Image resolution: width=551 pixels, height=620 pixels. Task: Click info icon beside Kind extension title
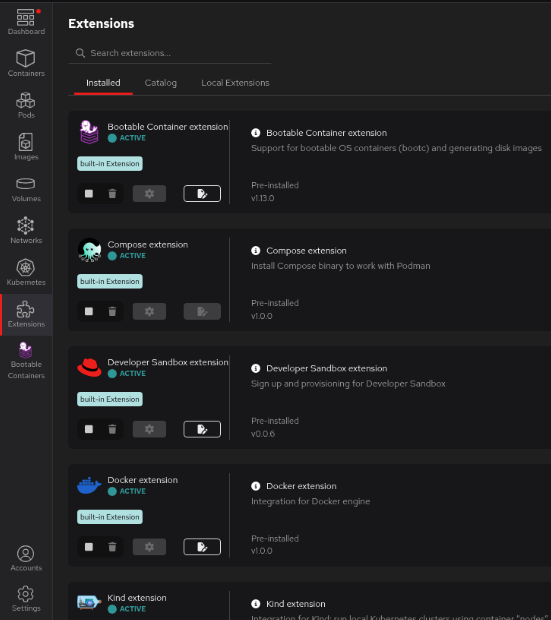256,604
